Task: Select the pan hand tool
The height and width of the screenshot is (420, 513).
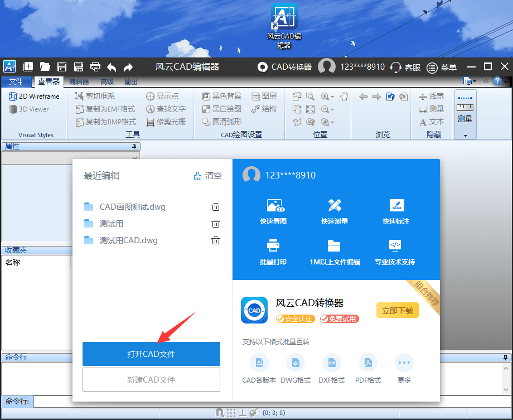Action: [344, 96]
